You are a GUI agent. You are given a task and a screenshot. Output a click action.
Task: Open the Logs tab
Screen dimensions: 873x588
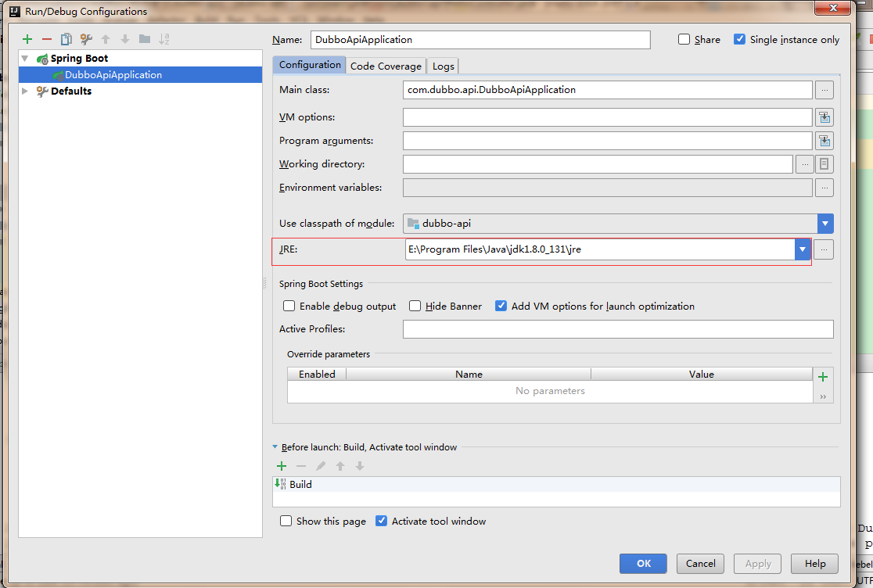tap(443, 66)
